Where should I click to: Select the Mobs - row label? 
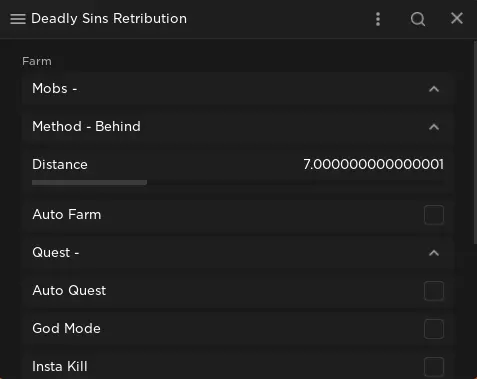tap(55, 89)
